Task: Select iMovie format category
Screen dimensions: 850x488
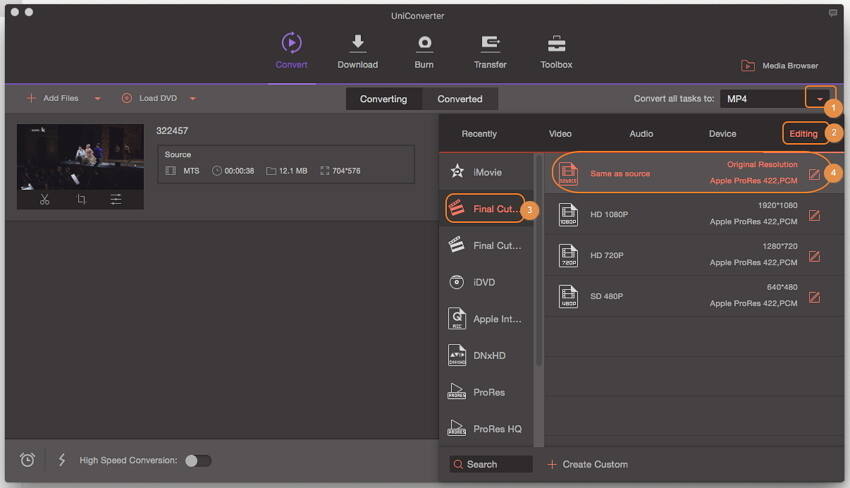Action: point(486,172)
